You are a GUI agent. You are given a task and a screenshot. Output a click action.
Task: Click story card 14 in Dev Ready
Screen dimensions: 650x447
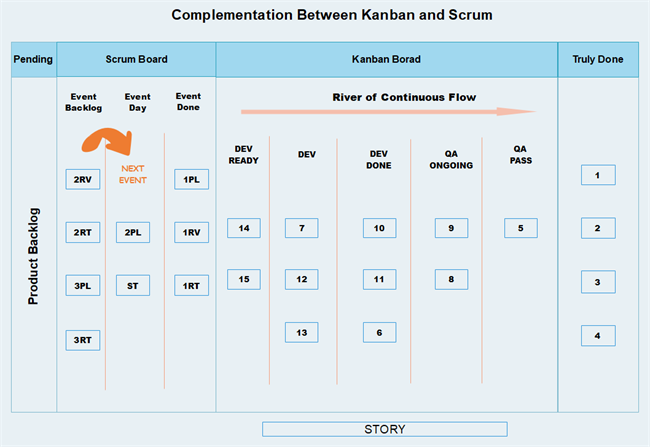(x=244, y=228)
